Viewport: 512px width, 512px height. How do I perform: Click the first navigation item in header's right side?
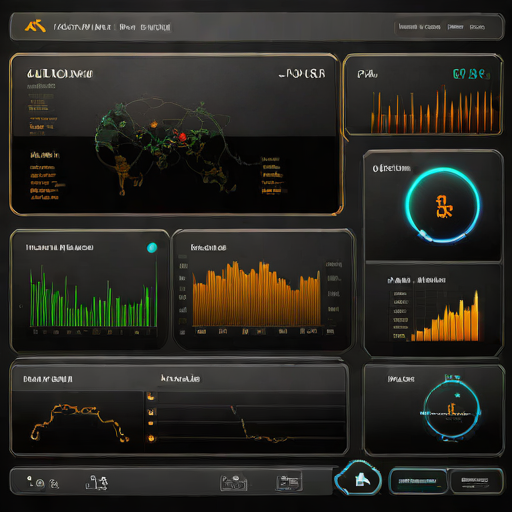click(419, 27)
